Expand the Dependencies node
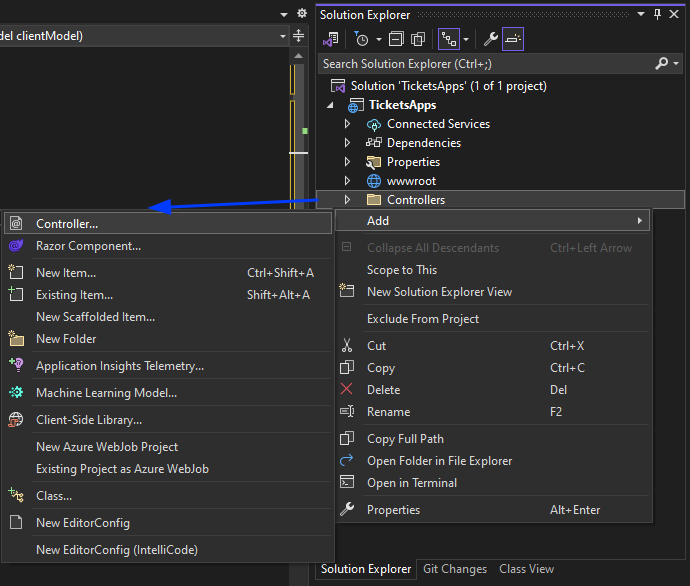 347,143
